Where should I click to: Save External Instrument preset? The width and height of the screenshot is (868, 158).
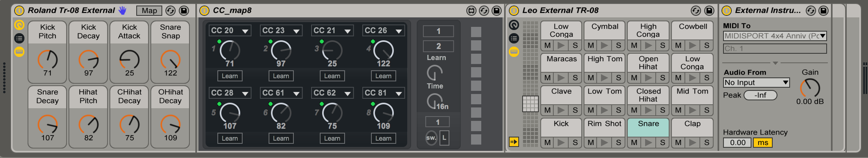point(823,11)
